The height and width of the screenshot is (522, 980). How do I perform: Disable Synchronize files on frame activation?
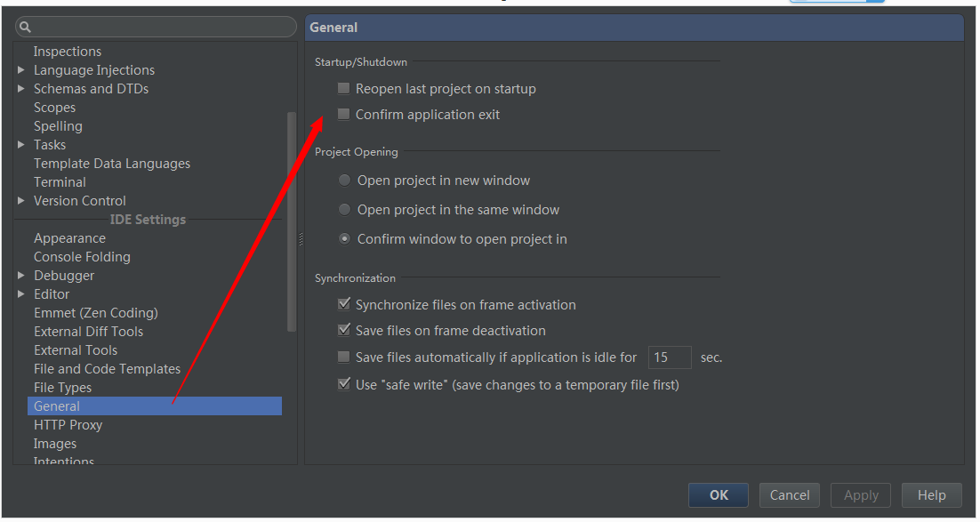(344, 305)
